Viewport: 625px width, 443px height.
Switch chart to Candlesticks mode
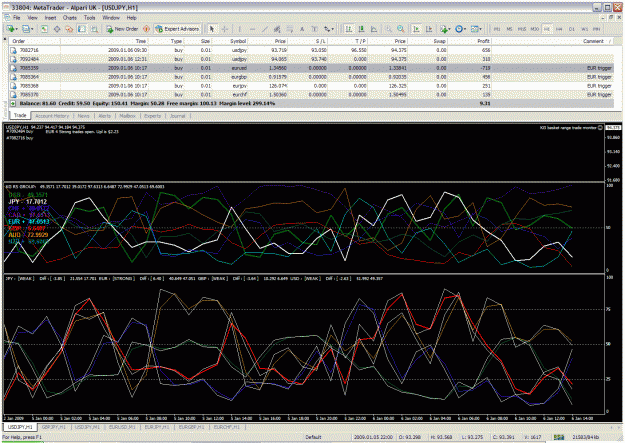coord(362,29)
